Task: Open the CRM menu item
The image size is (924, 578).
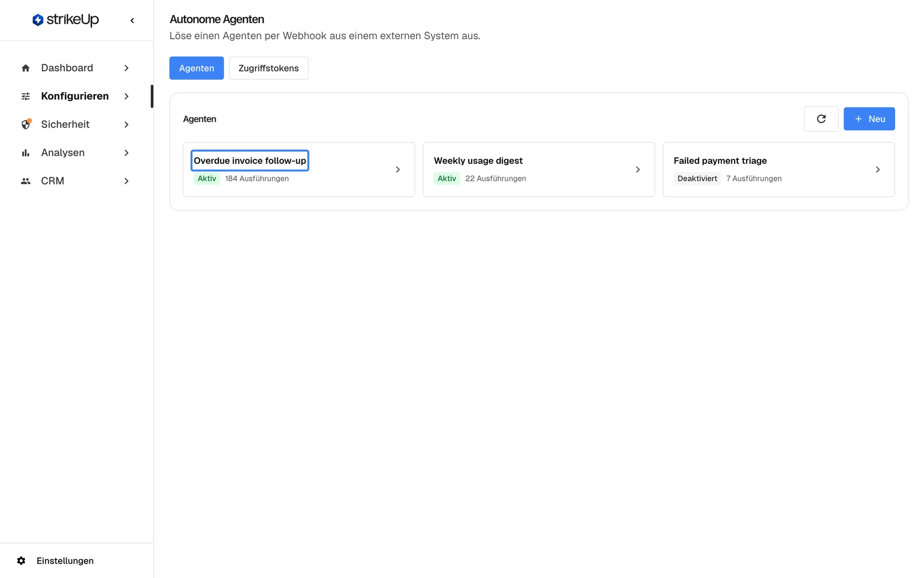Action: tap(76, 181)
